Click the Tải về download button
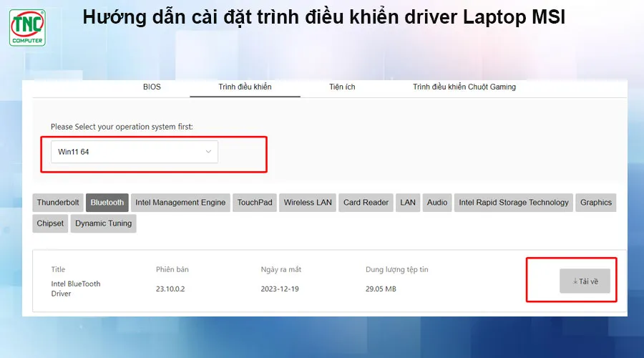 585,281
